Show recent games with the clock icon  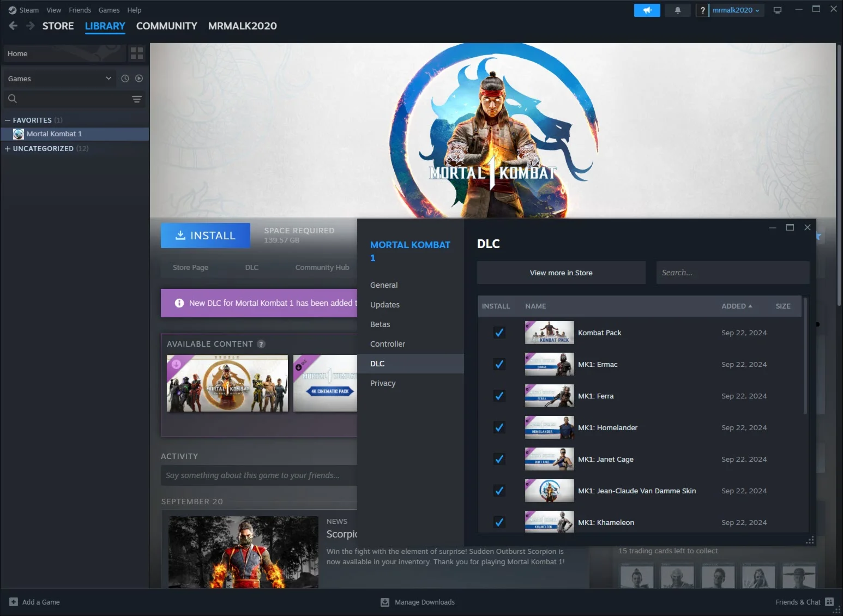click(125, 78)
